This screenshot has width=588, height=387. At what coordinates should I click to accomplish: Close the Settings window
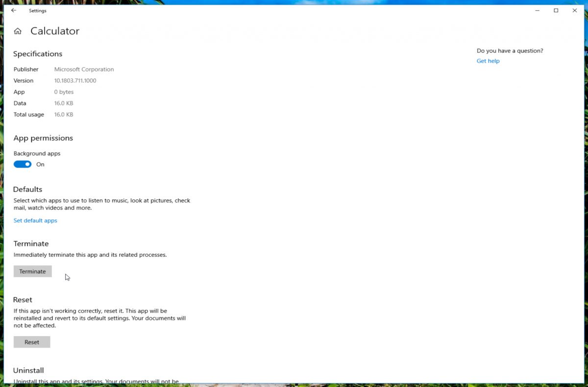[x=574, y=10]
